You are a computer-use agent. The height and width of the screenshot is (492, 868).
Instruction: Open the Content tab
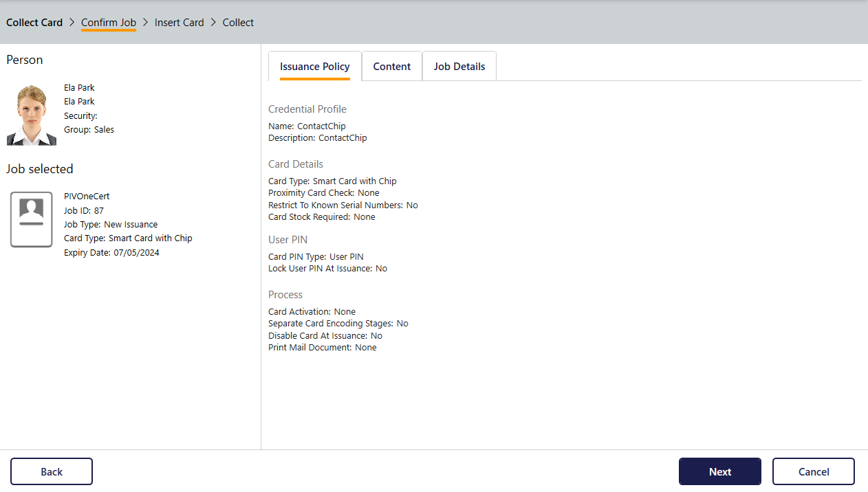coord(392,67)
